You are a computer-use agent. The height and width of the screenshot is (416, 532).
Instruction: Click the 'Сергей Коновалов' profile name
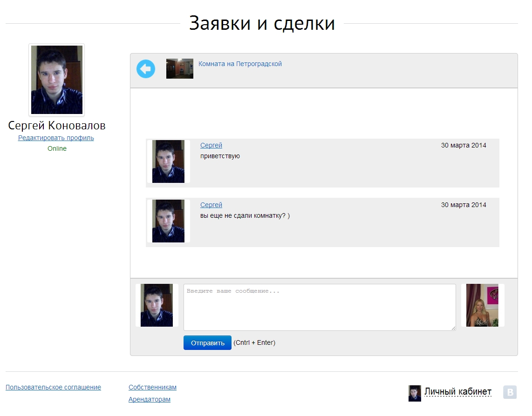click(x=57, y=126)
